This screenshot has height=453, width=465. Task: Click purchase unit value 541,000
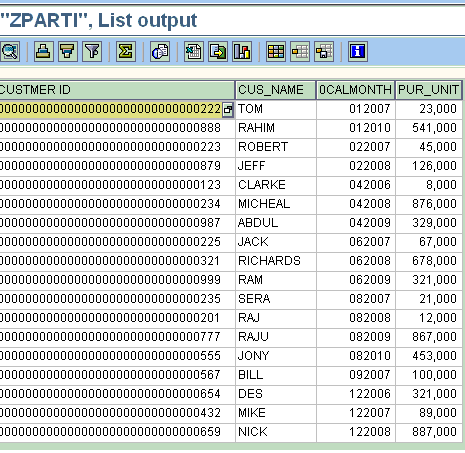point(434,128)
